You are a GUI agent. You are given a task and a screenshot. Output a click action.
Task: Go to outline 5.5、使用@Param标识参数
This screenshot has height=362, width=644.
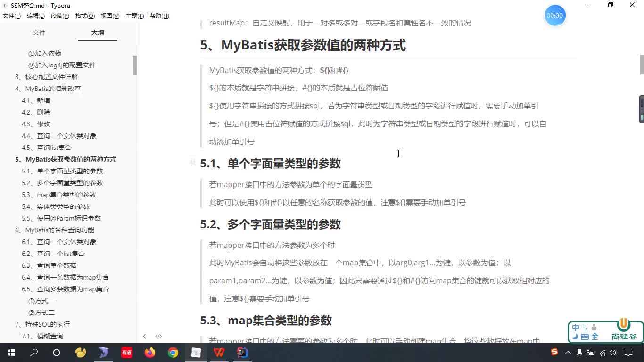61,218
